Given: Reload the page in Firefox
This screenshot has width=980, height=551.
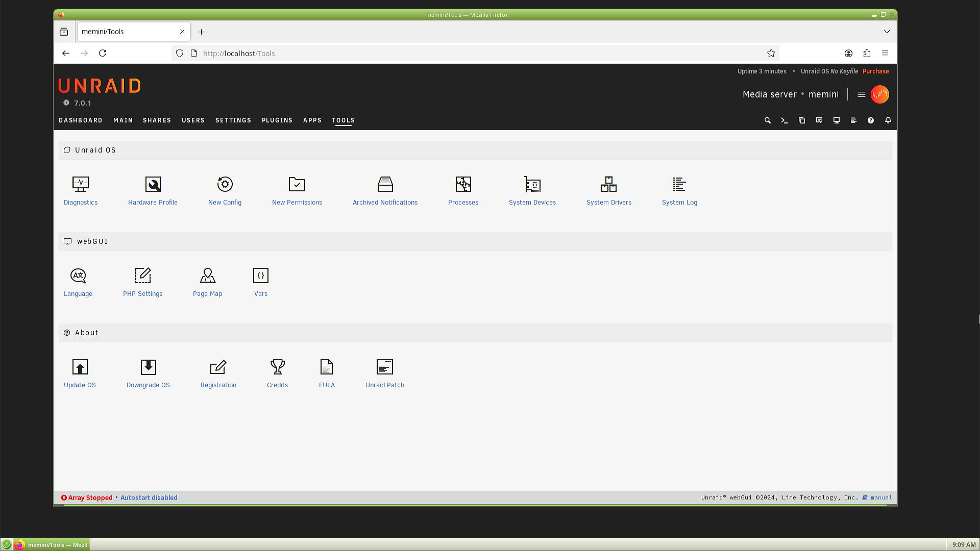Looking at the screenshot, I should 103,53.
